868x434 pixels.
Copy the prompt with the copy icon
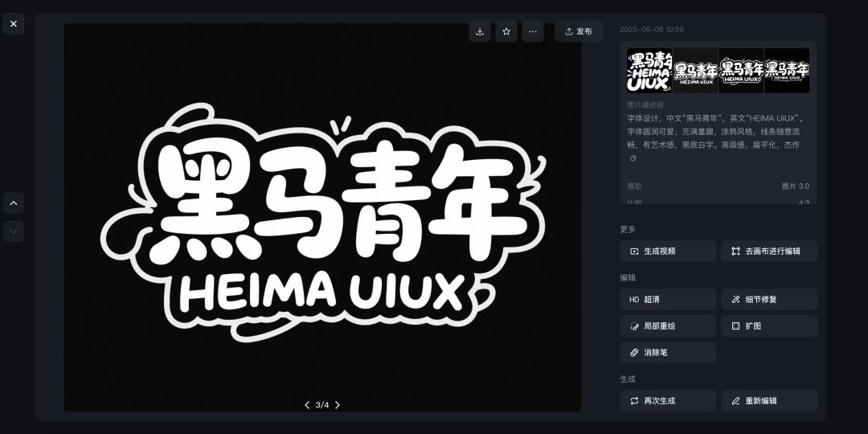coord(633,158)
